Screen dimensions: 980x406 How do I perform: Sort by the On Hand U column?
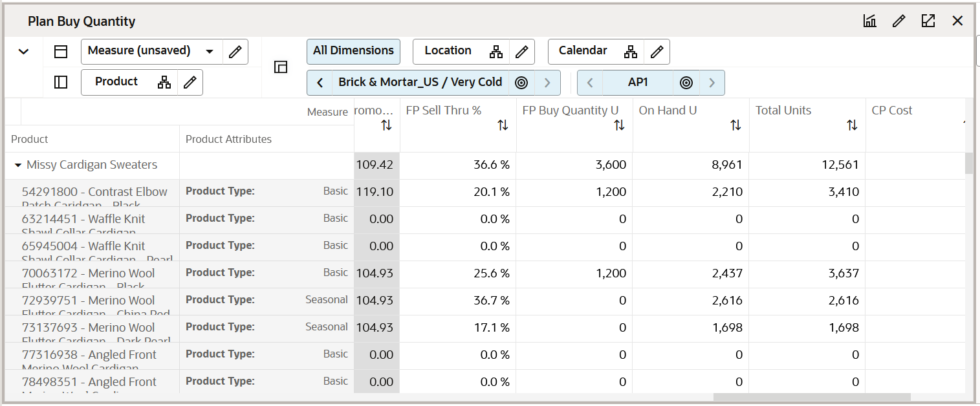pos(735,125)
